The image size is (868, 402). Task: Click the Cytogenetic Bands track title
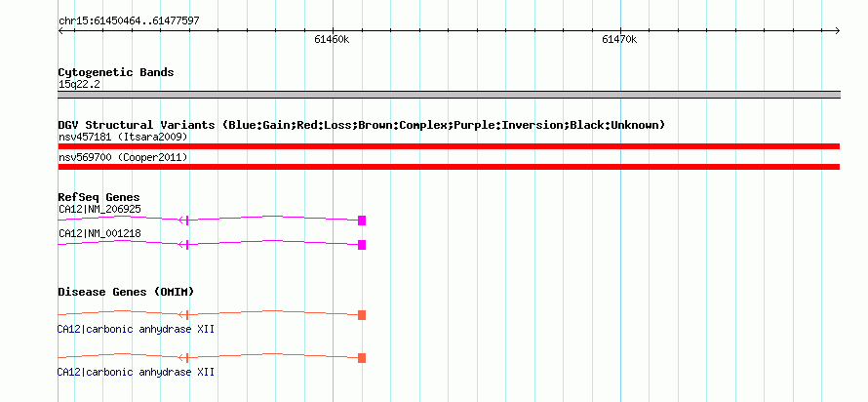pos(116,72)
